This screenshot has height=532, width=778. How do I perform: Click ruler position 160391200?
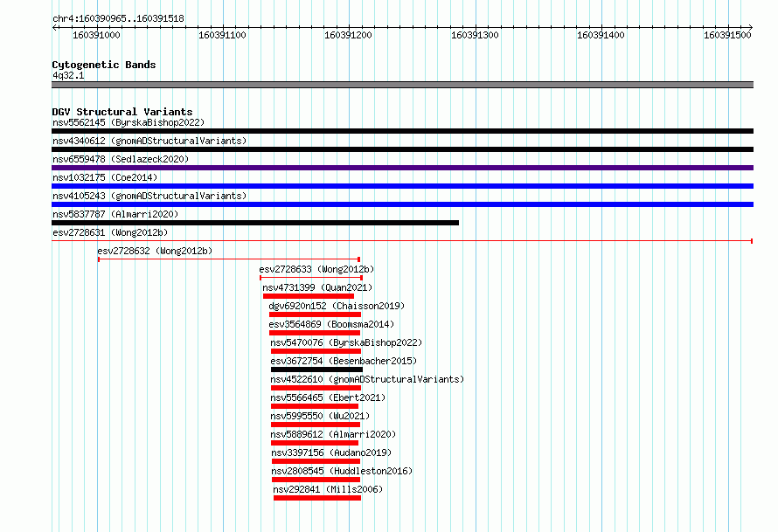[x=348, y=35]
